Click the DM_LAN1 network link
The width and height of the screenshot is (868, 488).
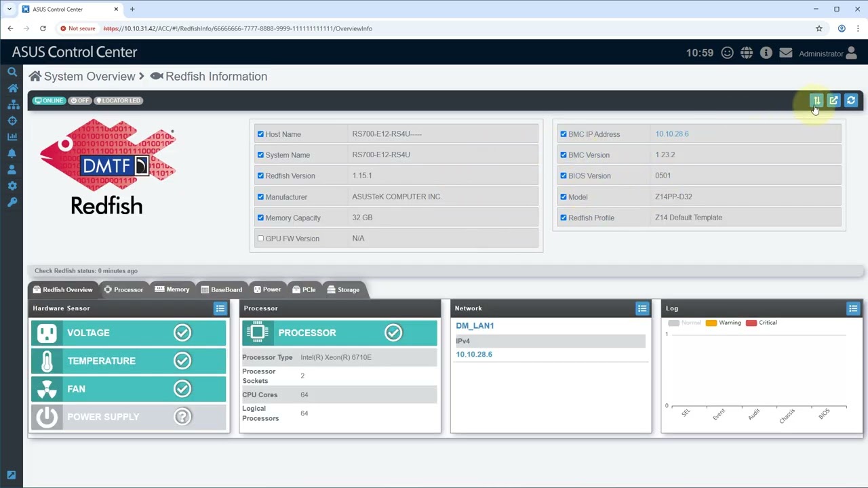(x=475, y=326)
